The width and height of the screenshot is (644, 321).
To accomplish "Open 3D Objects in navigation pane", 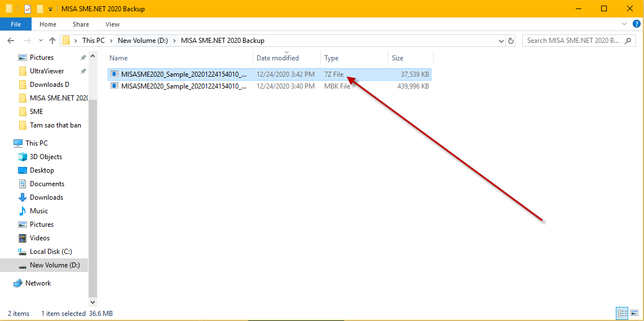I will pos(46,157).
